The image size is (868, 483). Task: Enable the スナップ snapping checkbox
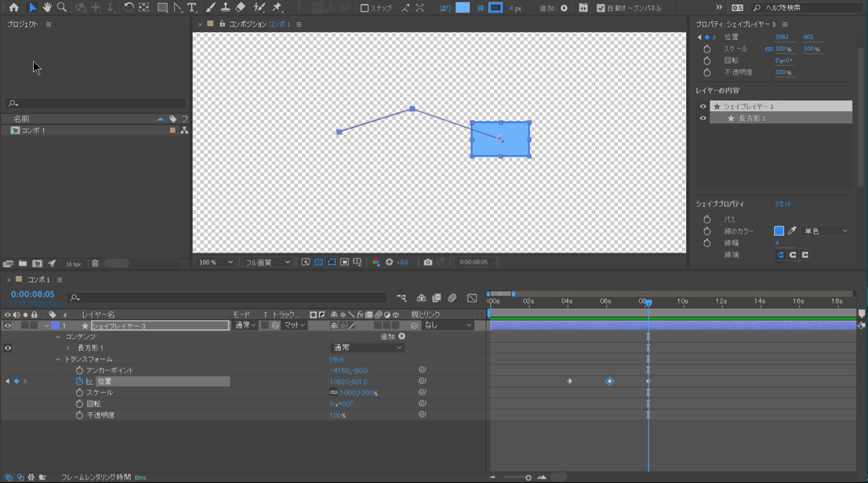tap(365, 9)
